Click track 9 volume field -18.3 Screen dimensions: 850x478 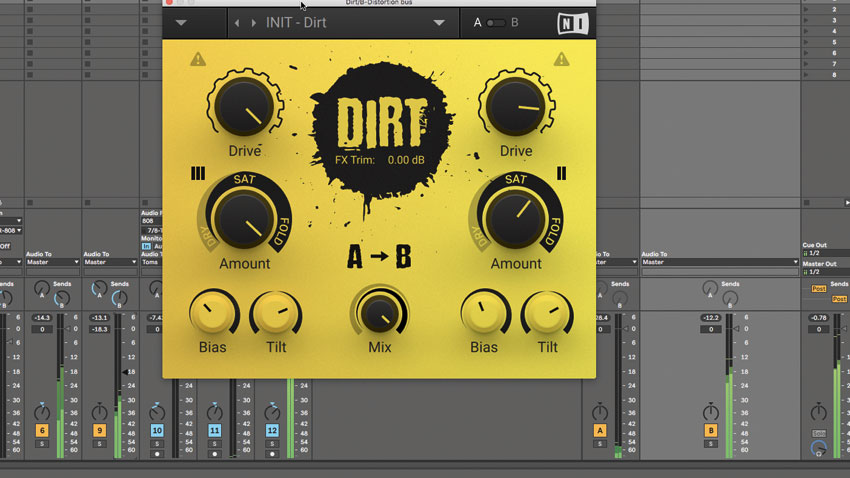pyautogui.click(x=99, y=329)
